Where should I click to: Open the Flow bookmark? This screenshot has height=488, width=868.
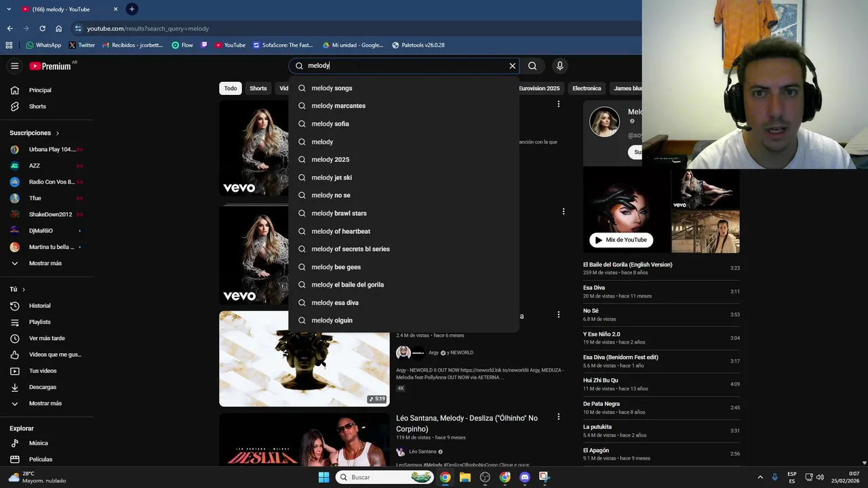pos(182,45)
